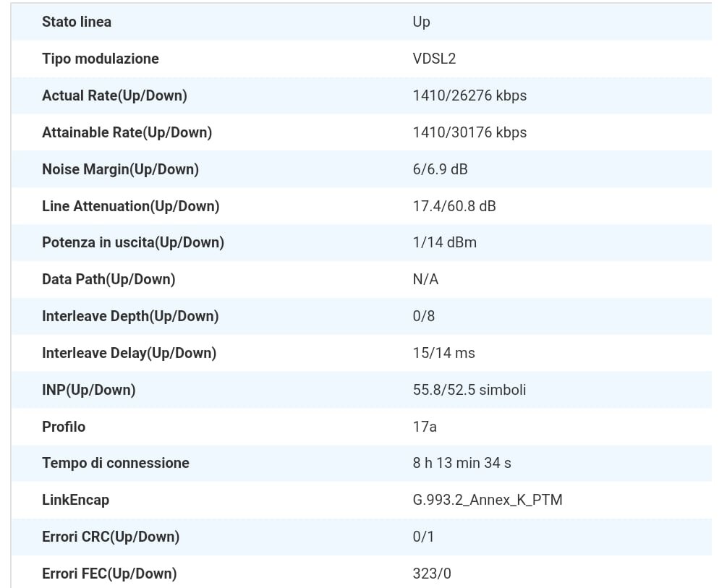Select the '17.4/60.8 dB' value
727x588 pixels.
click(x=454, y=206)
